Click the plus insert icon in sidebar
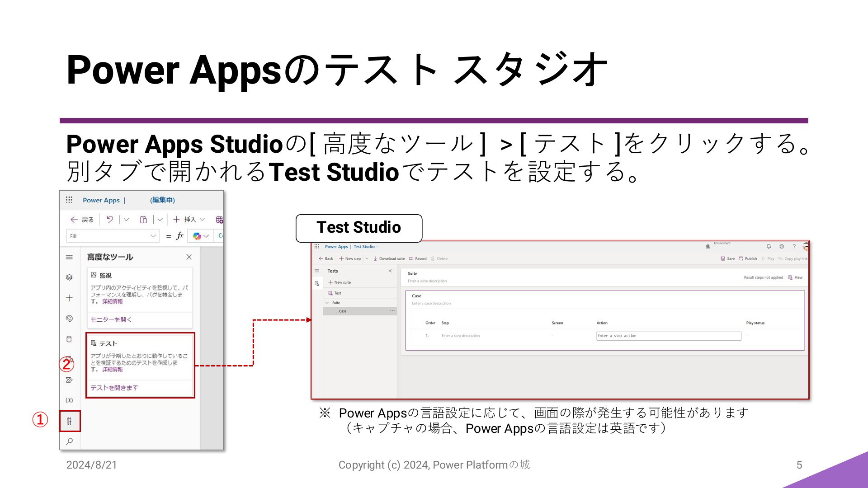Screen dimensions: 868x488 [x=69, y=298]
